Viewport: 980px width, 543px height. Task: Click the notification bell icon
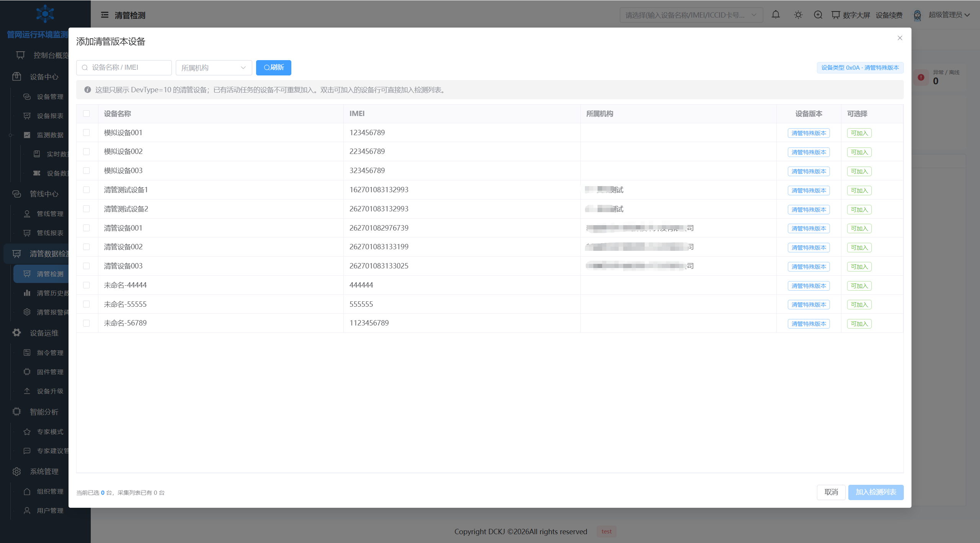[x=776, y=15]
